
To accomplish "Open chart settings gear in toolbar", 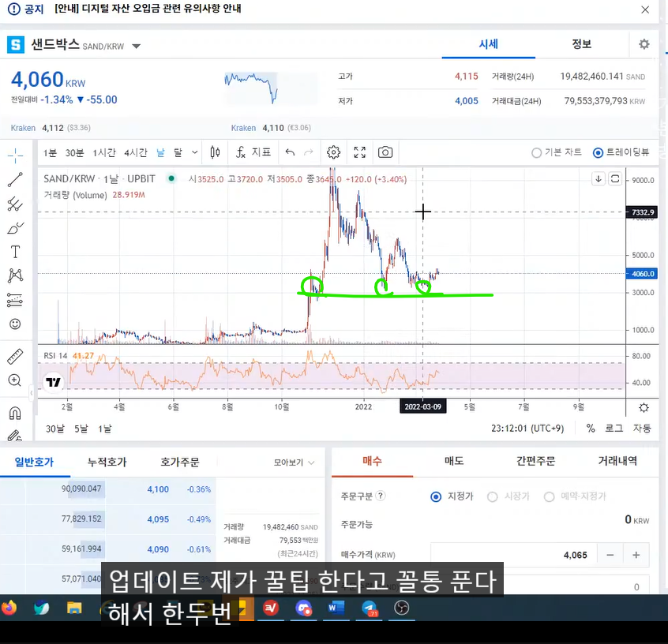I will (x=333, y=152).
